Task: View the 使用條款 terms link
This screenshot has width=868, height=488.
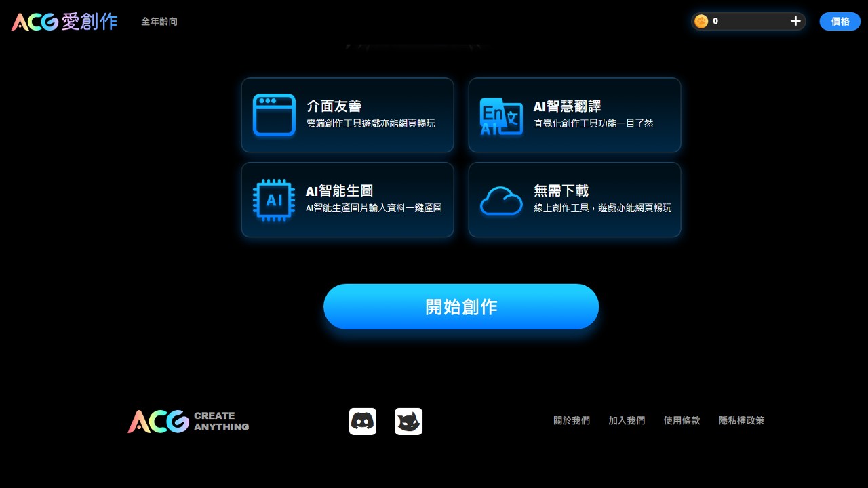Action: pyautogui.click(x=682, y=421)
